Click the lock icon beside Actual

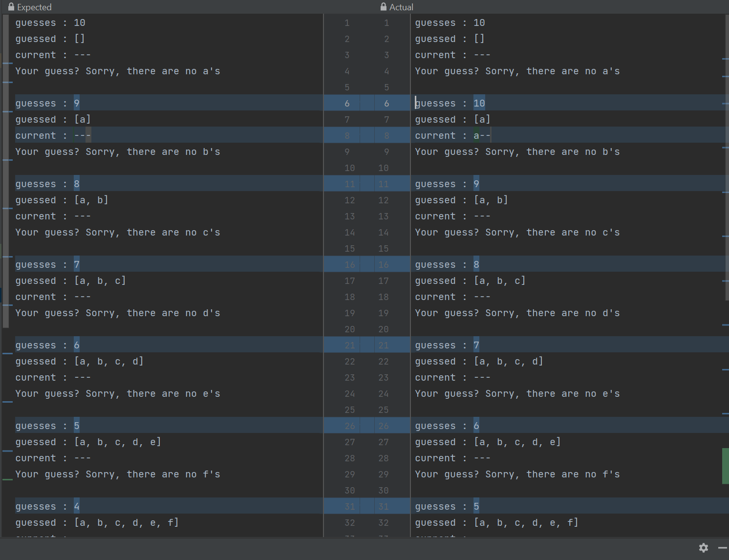383,7
